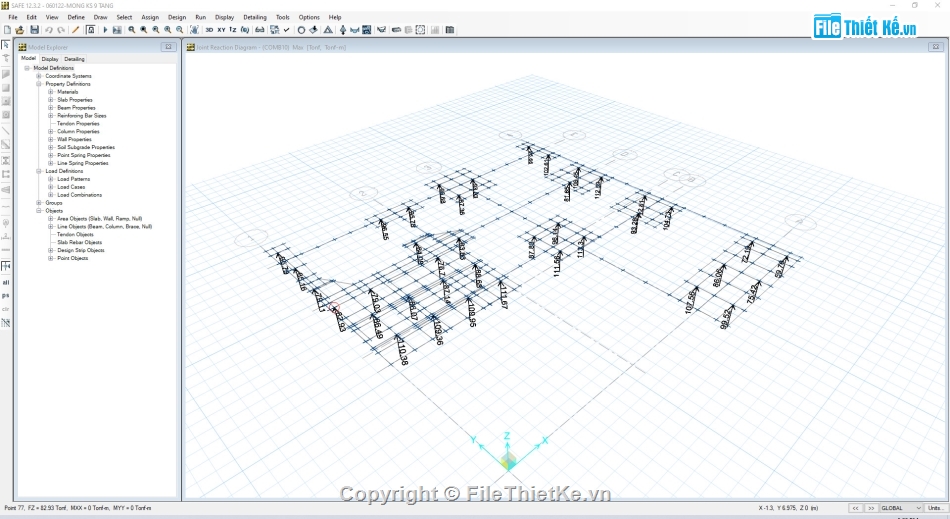Create a new model with the New icon
This screenshot has height=519, width=950.
pyautogui.click(x=7, y=30)
